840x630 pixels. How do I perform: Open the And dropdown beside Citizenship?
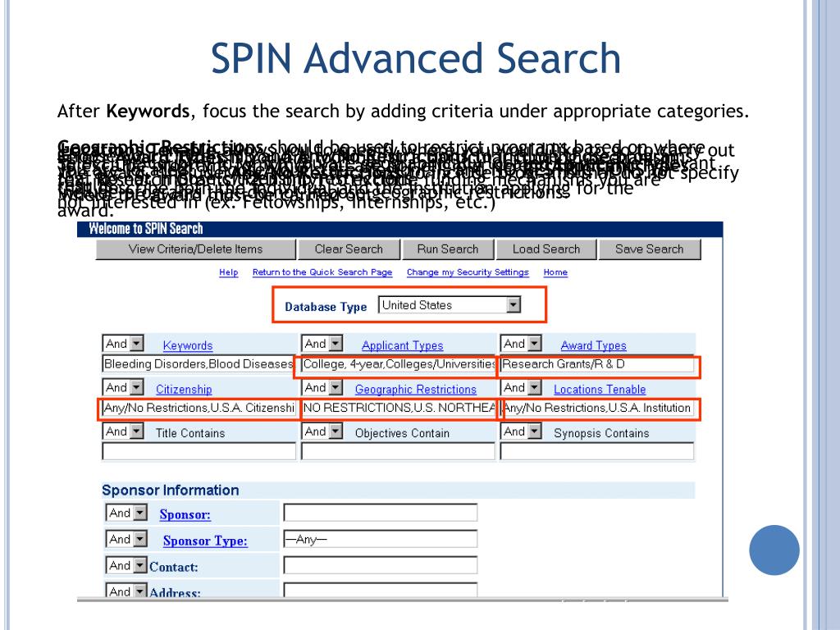click(123, 387)
